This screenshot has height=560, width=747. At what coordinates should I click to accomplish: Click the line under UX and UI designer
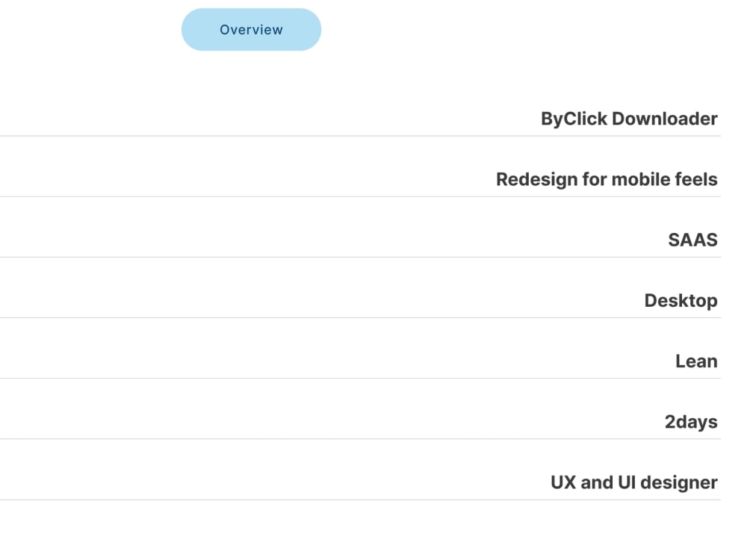pyautogui.click(x=360, y=500)
